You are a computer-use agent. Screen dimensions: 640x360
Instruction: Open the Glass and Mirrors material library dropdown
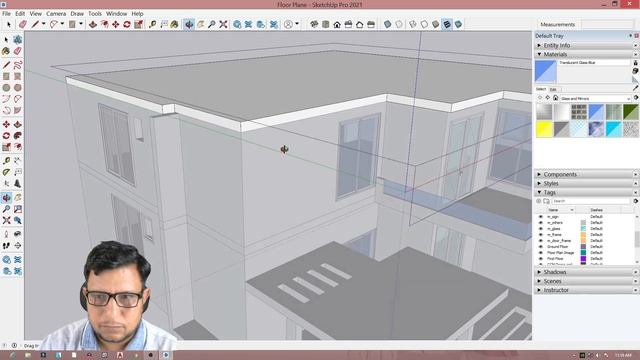coord(595,98)
